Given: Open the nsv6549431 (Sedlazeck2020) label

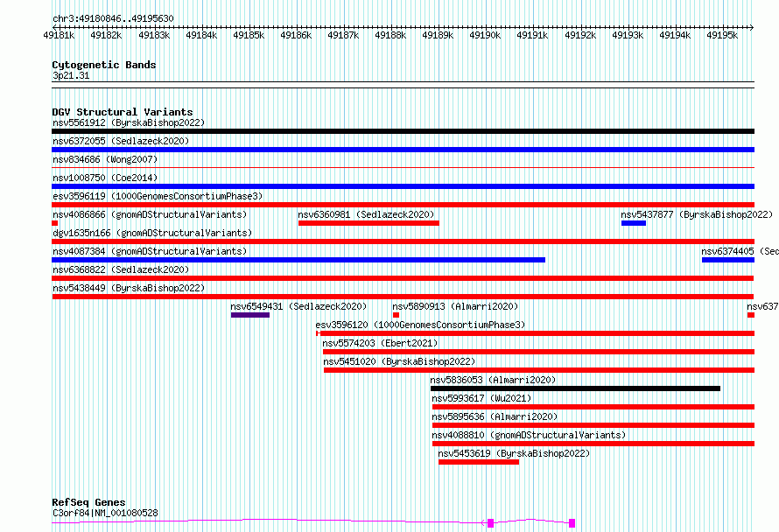Looking at the screenshot, I should click(x=298, y=306).
